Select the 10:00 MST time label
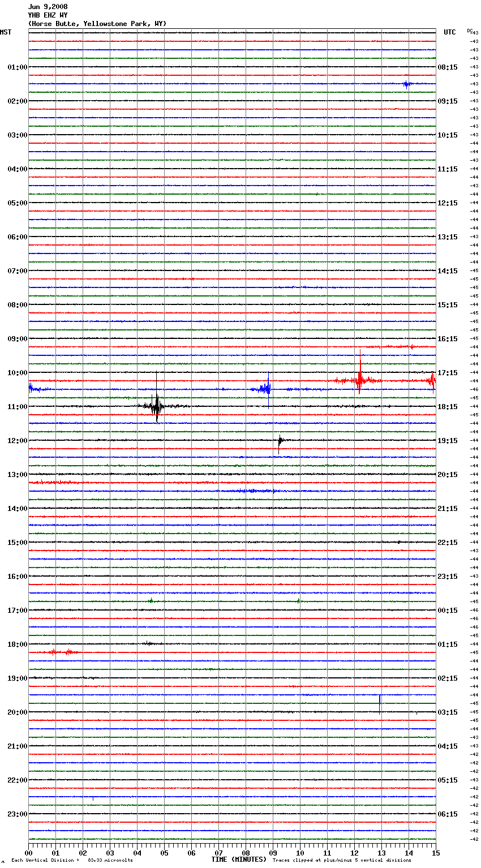The image size is (481, 868). coord(17,373)
